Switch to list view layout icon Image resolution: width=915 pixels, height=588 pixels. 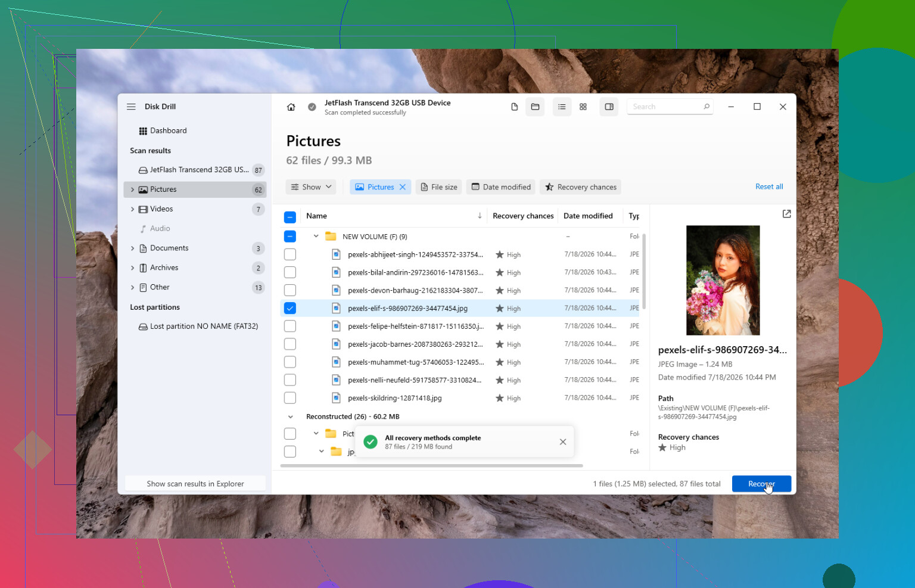[x=562, y=107]
